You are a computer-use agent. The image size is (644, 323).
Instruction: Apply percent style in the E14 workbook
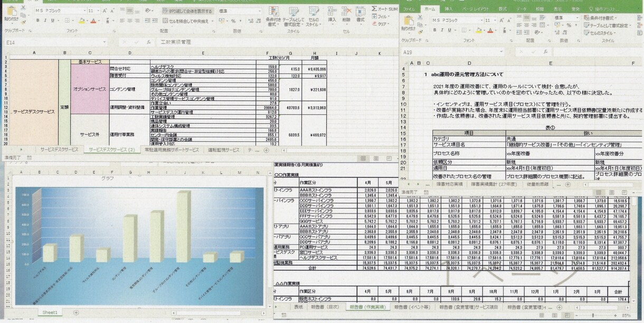point(233,21)
